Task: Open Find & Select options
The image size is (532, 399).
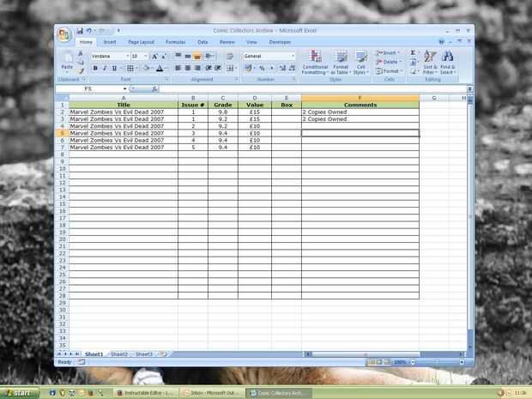Action: tap(448, 62)
